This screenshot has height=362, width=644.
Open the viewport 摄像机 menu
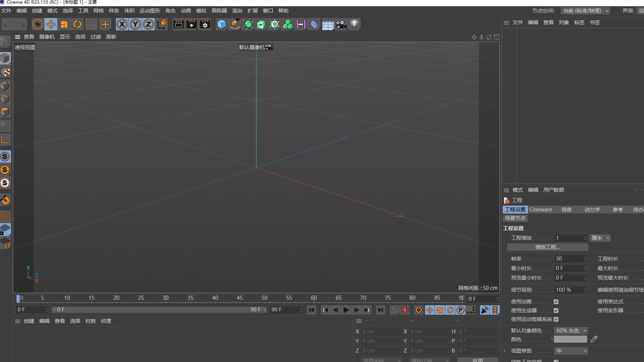coord(47,37)
